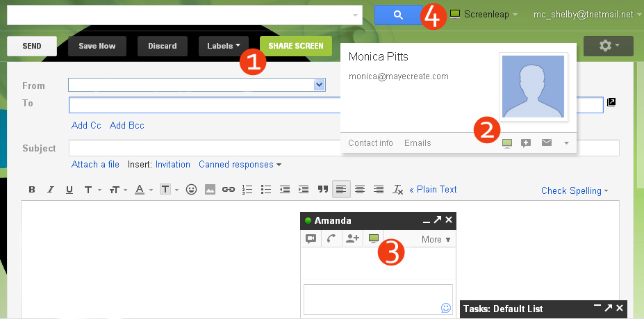
Task: Open emoticon picker in Amanda chat
Action: (x=445, y=307)
